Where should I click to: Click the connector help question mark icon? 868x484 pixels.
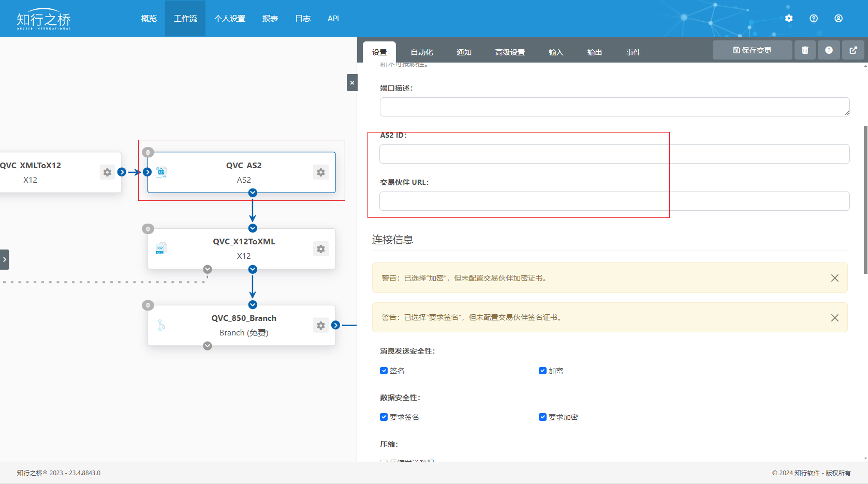(x=829, y=50)
